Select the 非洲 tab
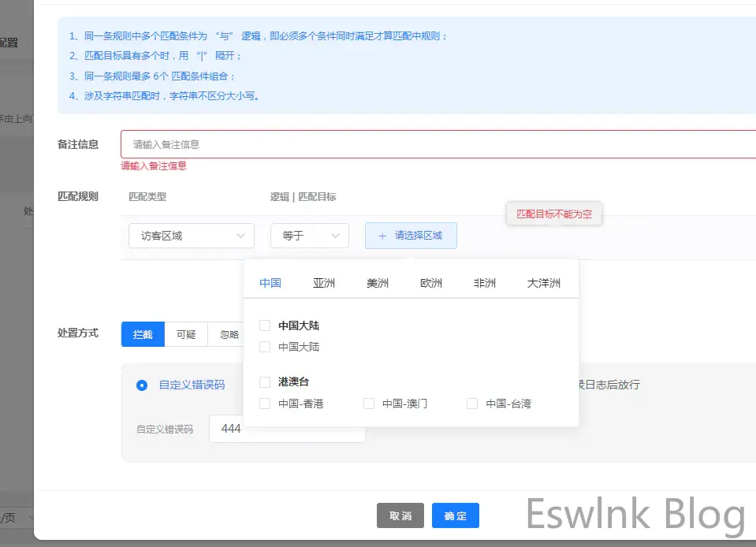 485,284
